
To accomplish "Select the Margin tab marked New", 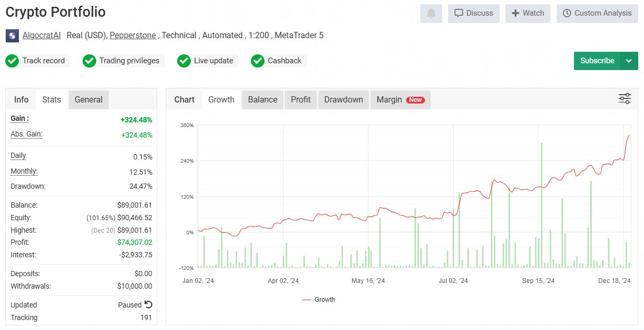I will [x=400, y=99].
